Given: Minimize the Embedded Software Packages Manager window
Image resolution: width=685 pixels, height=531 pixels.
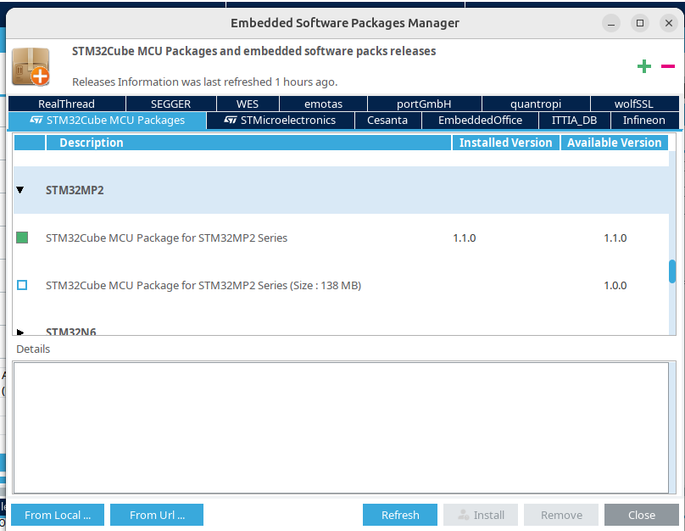Looking at the screenshot, I should pyautogui.click(x=611, y=23).
